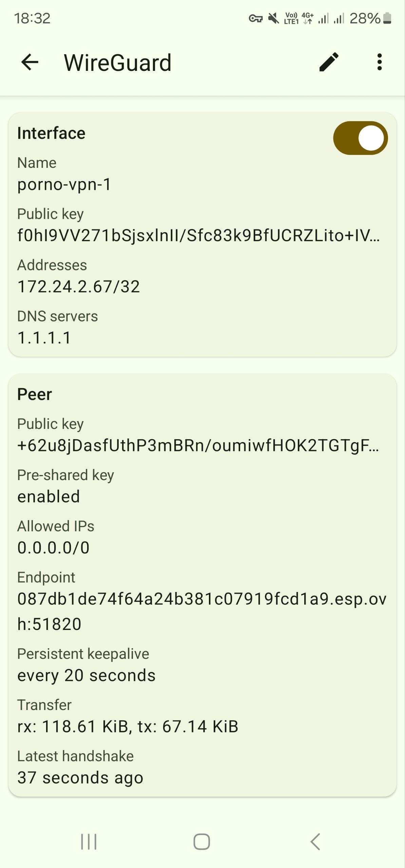Tap the DNS server 1.1.1.1 entry

click(x=44, y=338)
